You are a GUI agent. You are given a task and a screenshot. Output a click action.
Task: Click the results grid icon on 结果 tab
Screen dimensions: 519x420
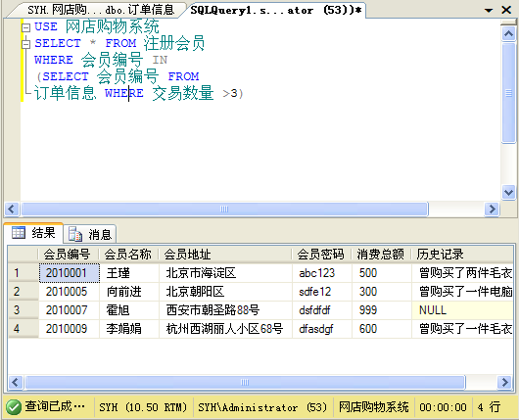pos(19,233)
